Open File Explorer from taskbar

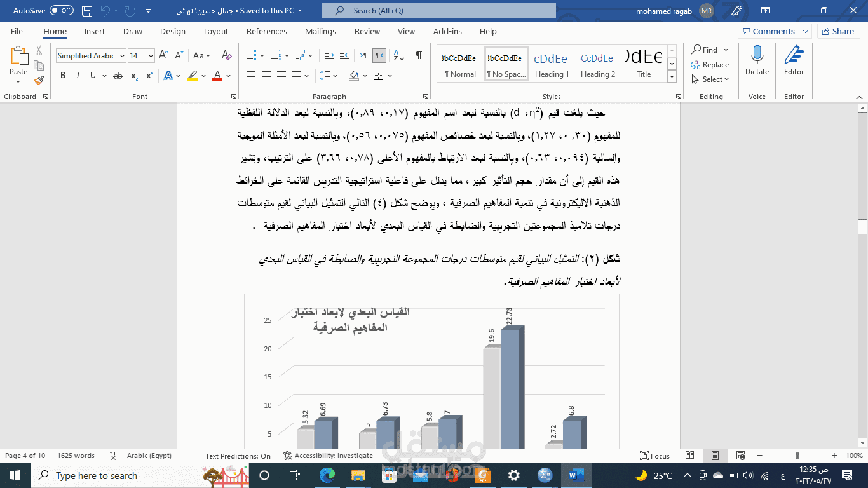pyautogui.click(x=358, y=475)
